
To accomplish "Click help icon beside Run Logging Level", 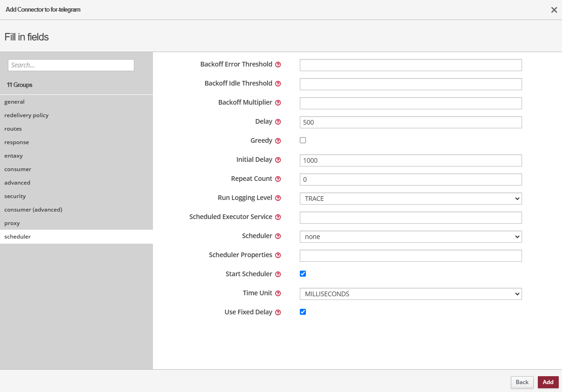I will click(x=278, y=198).
